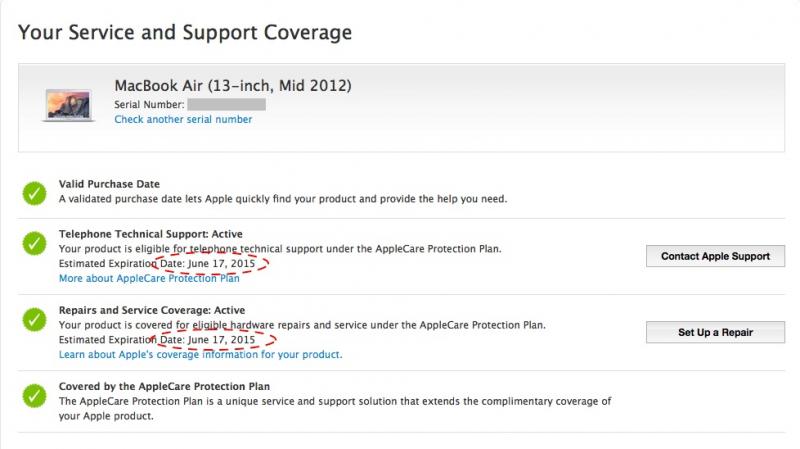Click the MacBook Air (13-inch, Mid 2012) title
The image size is (800, 449).
click(x=233, y=85)
